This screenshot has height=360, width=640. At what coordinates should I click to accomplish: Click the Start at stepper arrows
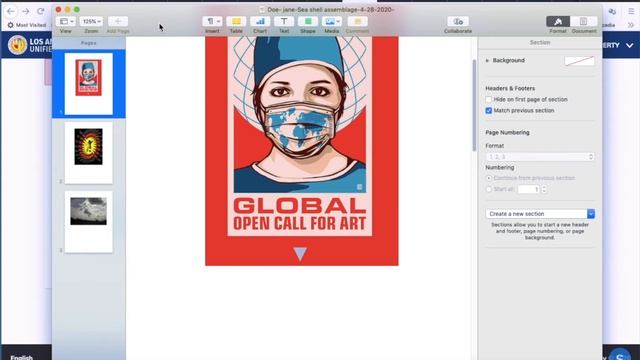point(544,189)
